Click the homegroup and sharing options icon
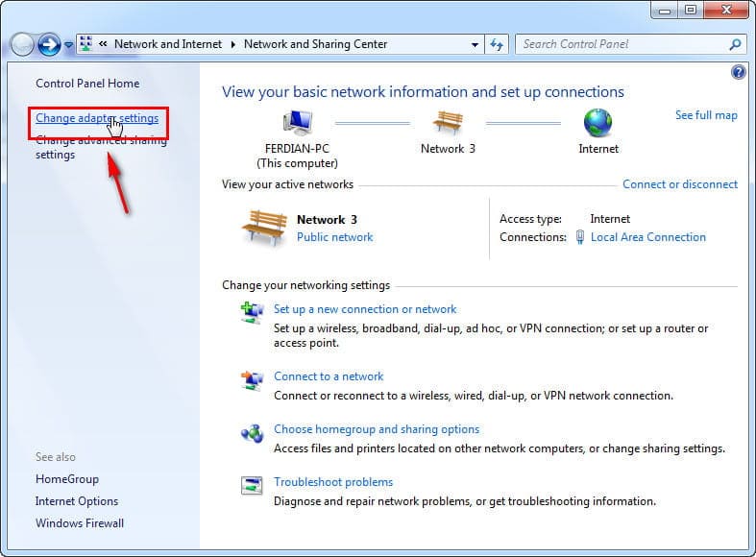The width and height of the screenshot is (756, 557). point(252,434)
